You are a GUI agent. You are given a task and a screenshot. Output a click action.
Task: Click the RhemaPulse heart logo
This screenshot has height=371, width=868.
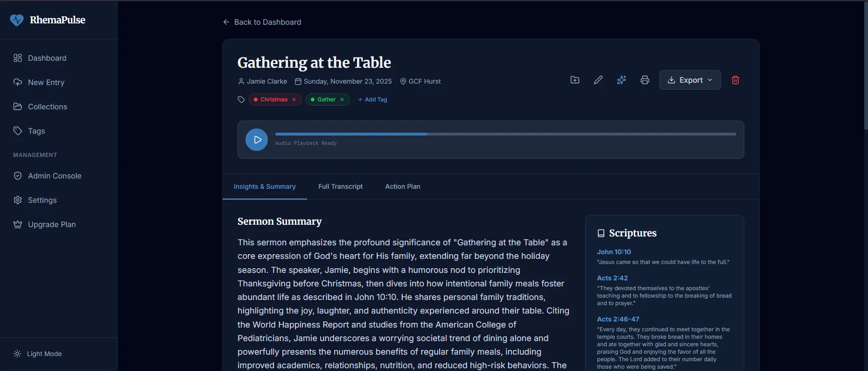point(17,20)
